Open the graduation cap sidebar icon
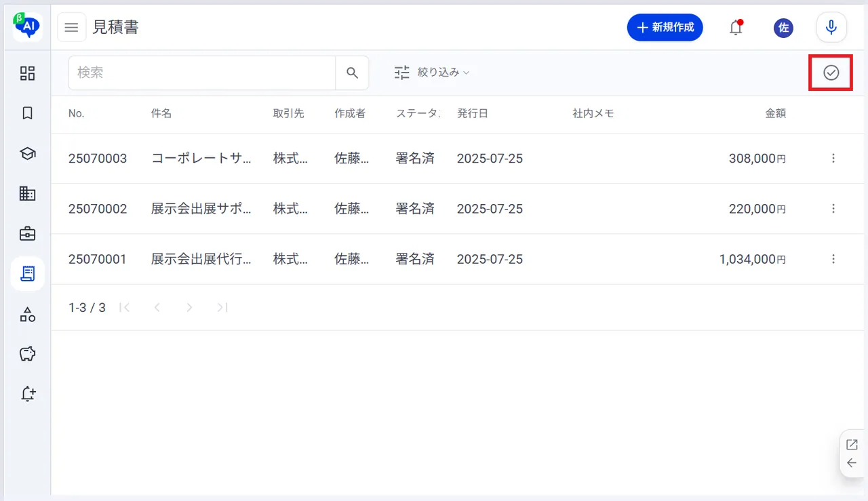This screenshot has height=501, width=868. 27,154
